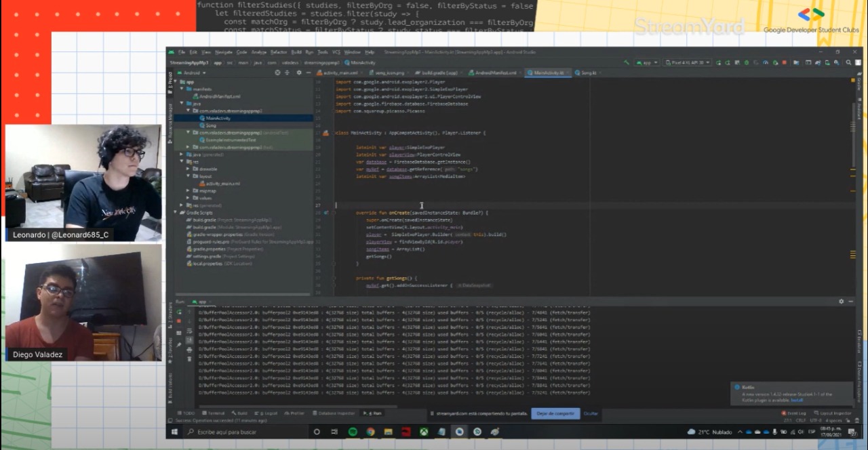This screenshot has height=450, width=868.
Task: Click Install link in Kotlin notification
Action: coord(797,400)
